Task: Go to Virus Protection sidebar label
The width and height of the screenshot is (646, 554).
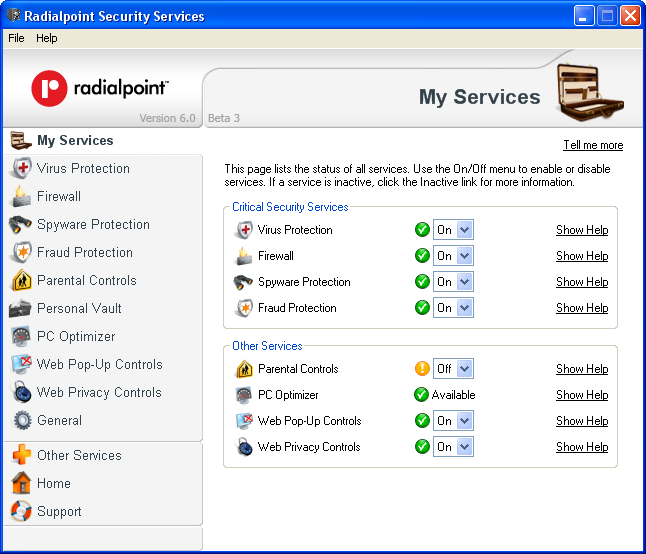Action: click(x=83, y=168)
